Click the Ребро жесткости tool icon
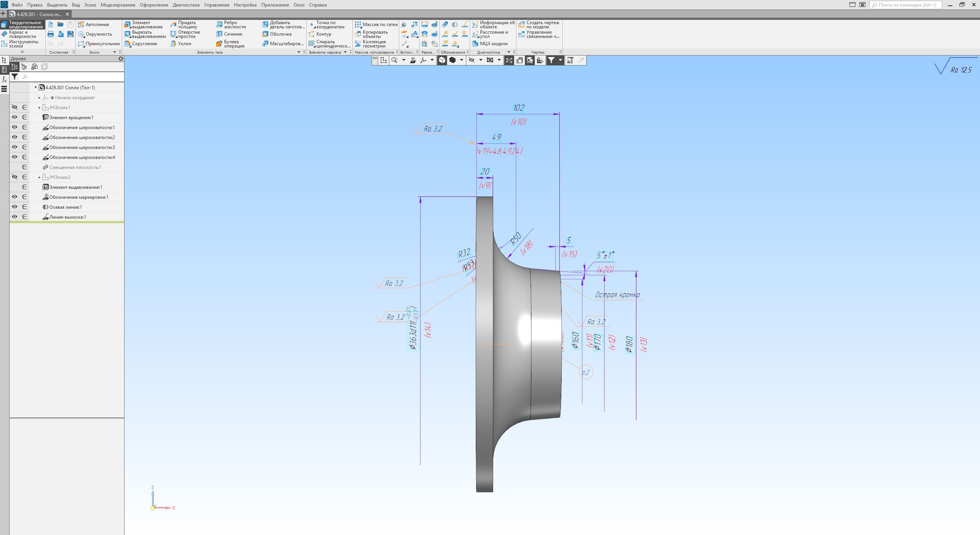This screenshot has height=535, width=980. coord(219,25)
